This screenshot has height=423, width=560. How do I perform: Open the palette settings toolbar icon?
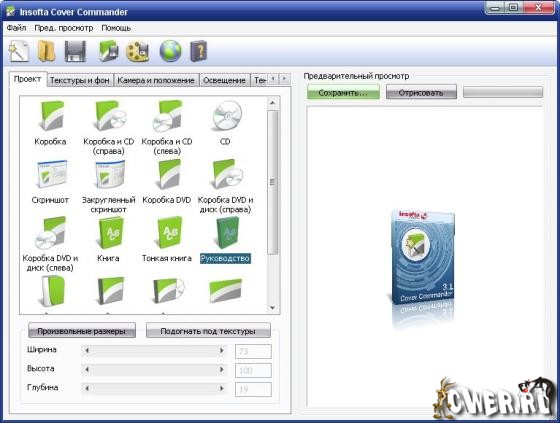point(138,51)
